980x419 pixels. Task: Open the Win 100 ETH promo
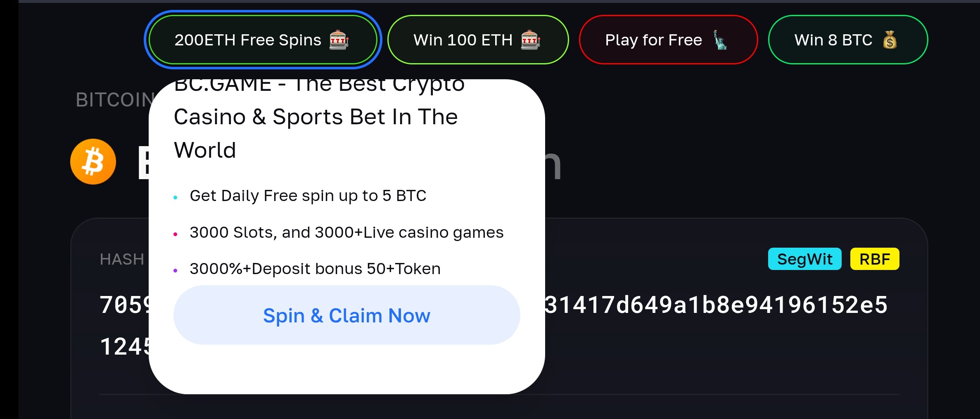click(478, 40)
